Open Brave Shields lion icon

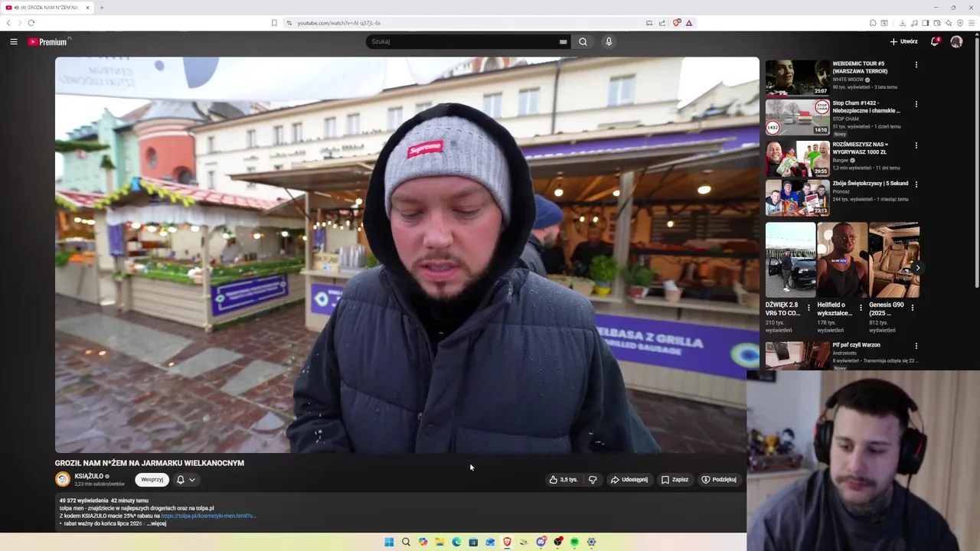pyautogui.click(x=677, y=23)
